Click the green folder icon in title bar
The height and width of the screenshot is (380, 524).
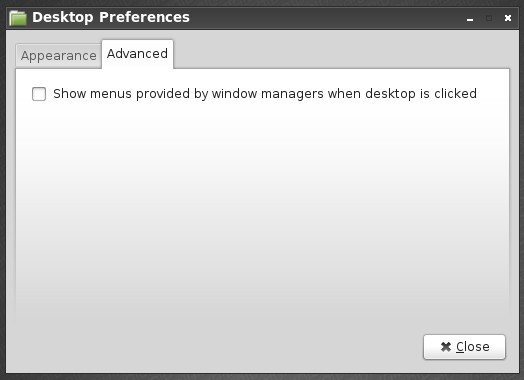tap(18, 18)
